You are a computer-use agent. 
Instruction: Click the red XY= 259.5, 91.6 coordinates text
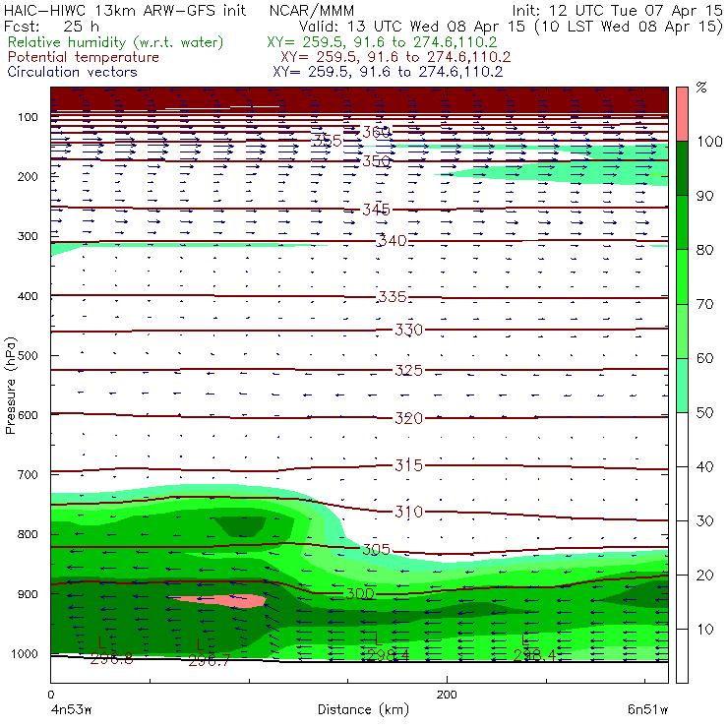[395, 57]
